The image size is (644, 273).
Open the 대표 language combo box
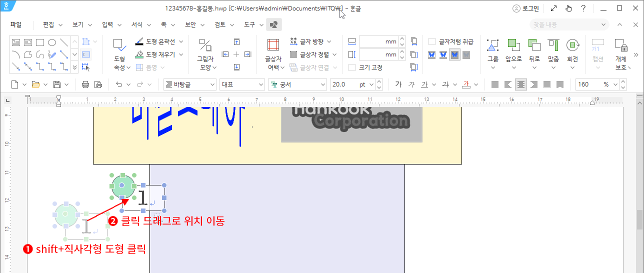242,84
